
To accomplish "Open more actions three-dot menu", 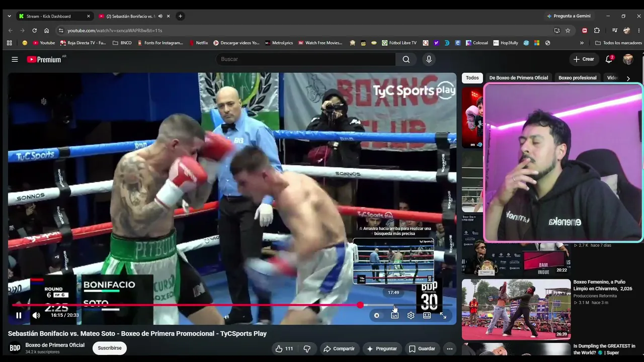I will pyautogui.click(x=450, y=348).
